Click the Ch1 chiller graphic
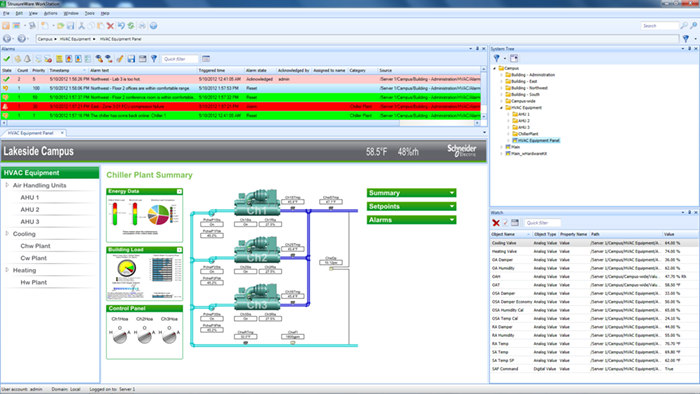 pyautogui.click(x=258, y=203)
